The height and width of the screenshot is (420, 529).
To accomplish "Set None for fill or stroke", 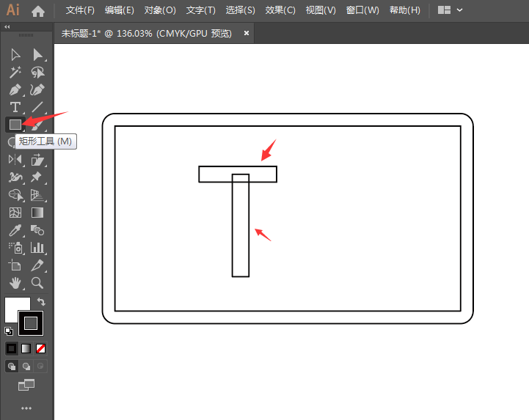I will (40, 348).
